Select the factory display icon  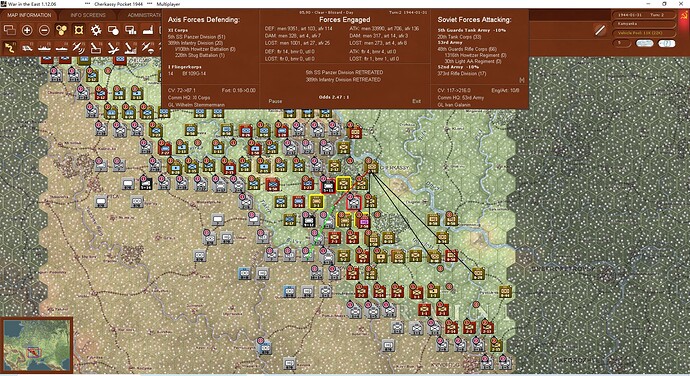click(x=147, y=30)
